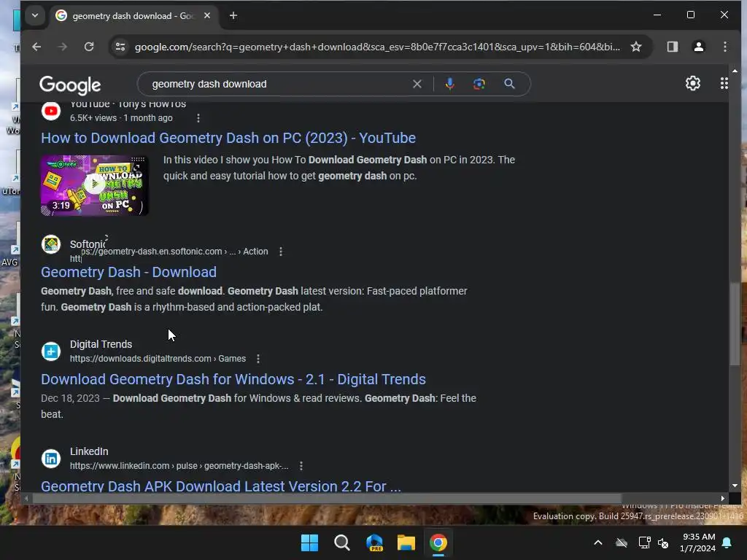Open Geometry Dash APK Download LinkedIn link
The height and width of the screenshot is (560, 747).
point(221,486)
